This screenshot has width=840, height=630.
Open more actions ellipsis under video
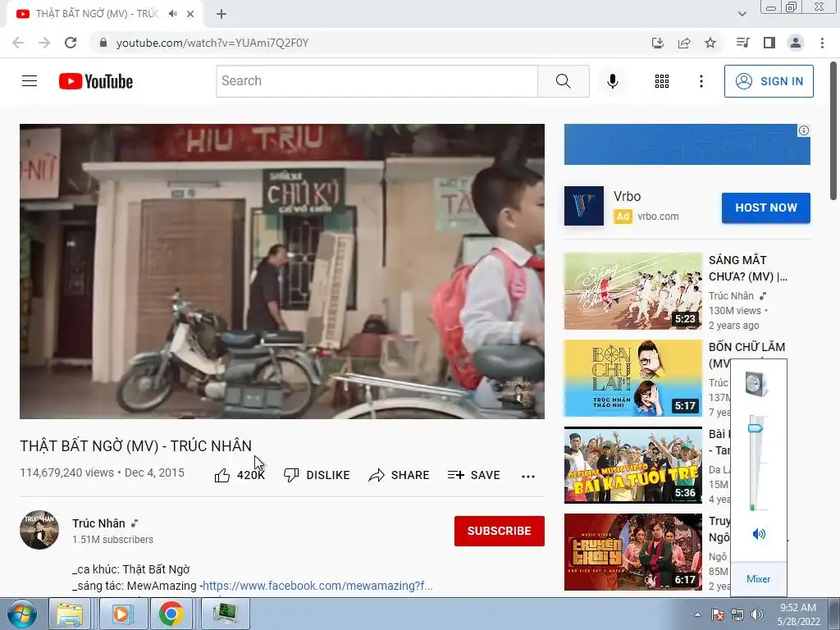tap(528, 476)
